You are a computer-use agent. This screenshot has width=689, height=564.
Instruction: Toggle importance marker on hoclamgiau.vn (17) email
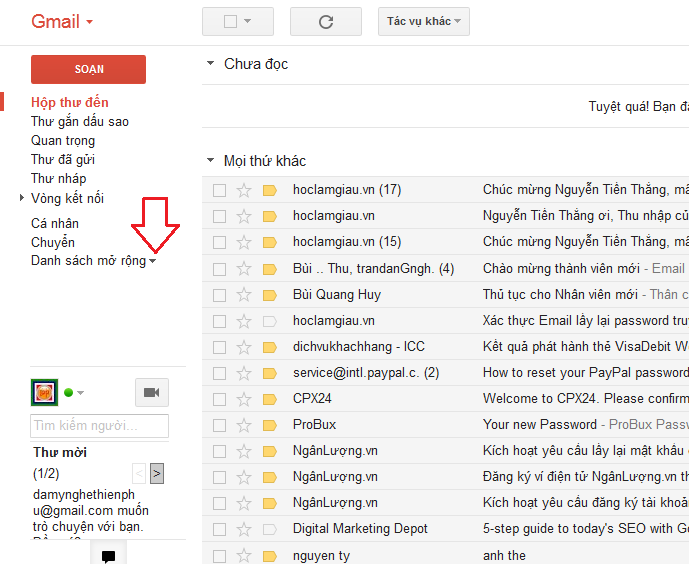pos(270,190)
